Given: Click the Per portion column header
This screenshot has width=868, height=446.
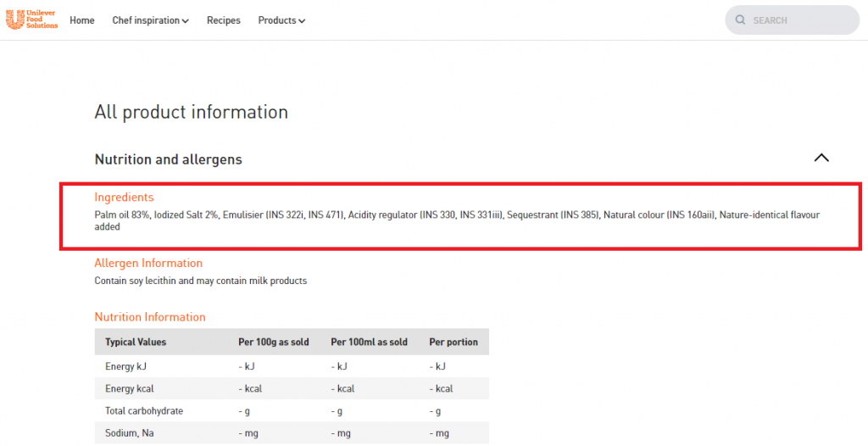Looking at the screenshot, I should click(x=453, y=342).
